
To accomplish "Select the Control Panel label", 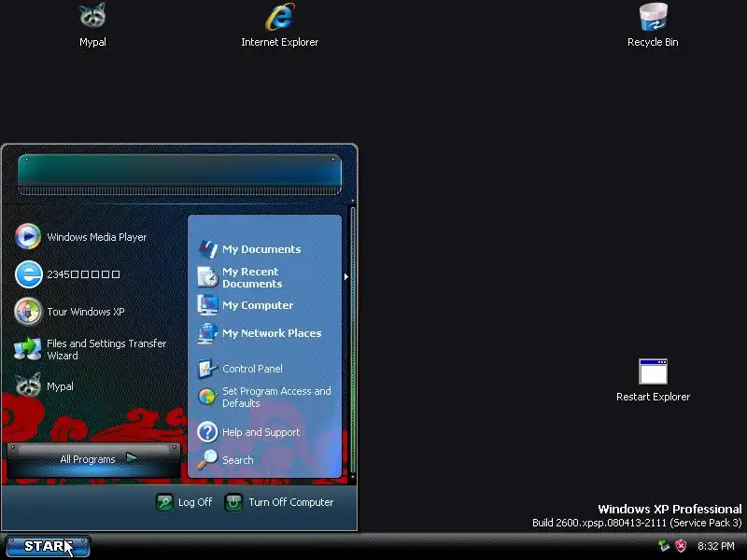I will tap(252, 369).
